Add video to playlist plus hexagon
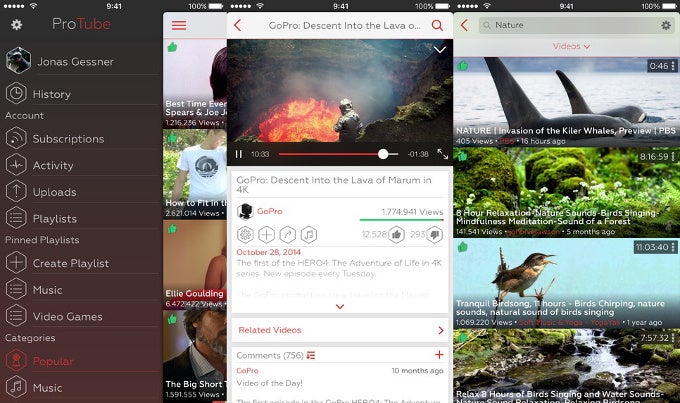The image size is (680, 403). point(266,235)
